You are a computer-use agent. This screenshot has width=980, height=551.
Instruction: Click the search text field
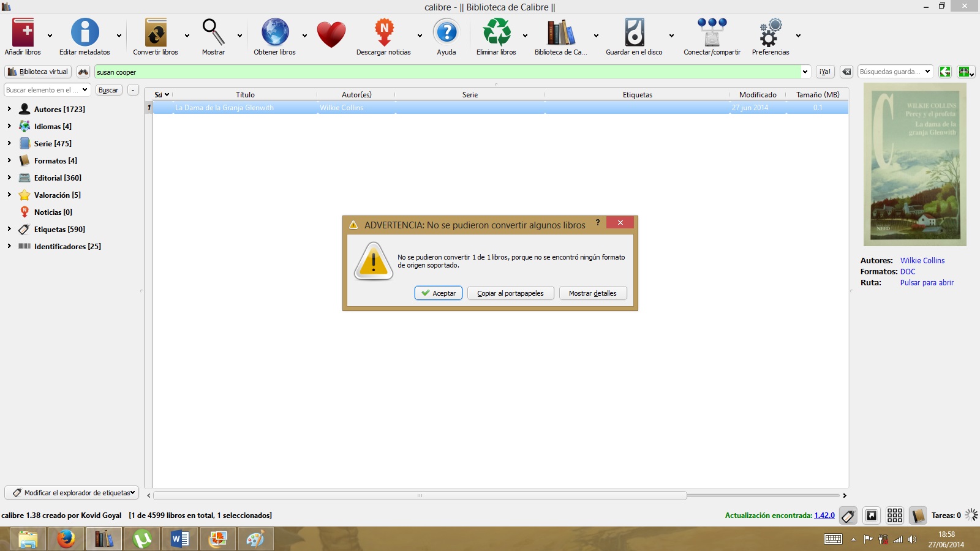[447, 72]
